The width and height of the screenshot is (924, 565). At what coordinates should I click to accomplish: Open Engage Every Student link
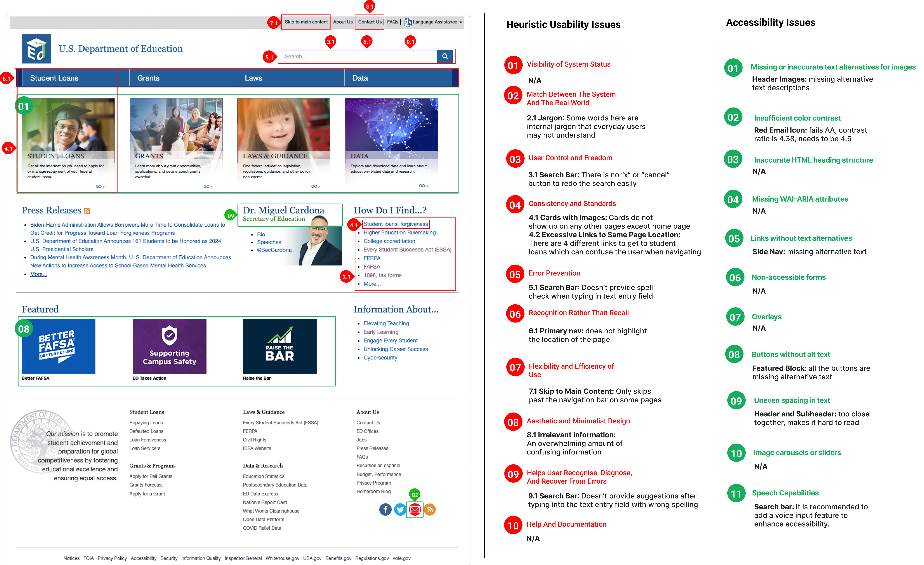pos(390,341)
